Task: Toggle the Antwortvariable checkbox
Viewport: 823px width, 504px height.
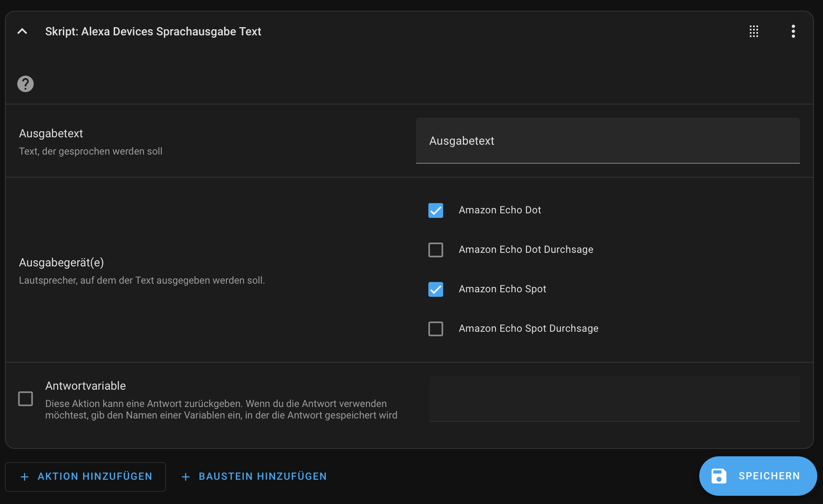Action: (25, 399)
